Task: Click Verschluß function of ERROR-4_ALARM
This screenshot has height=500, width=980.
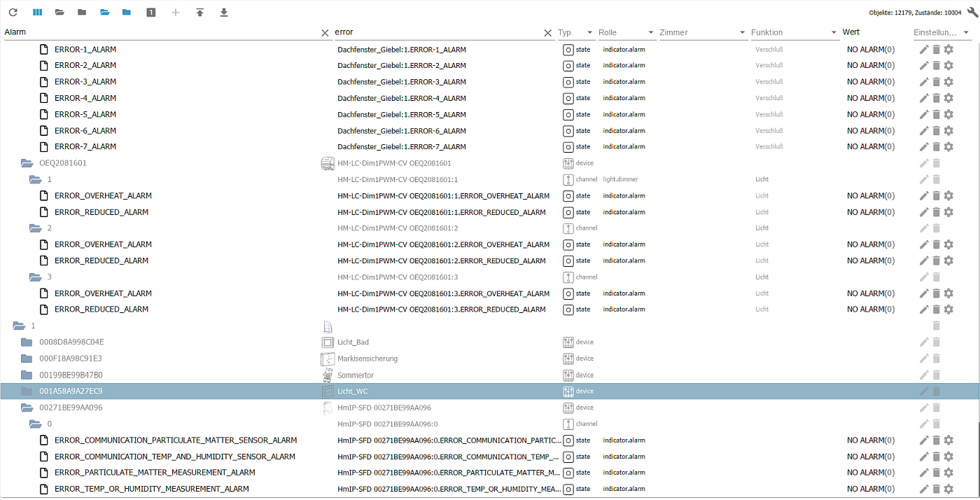Action: (x=769, y=98)
